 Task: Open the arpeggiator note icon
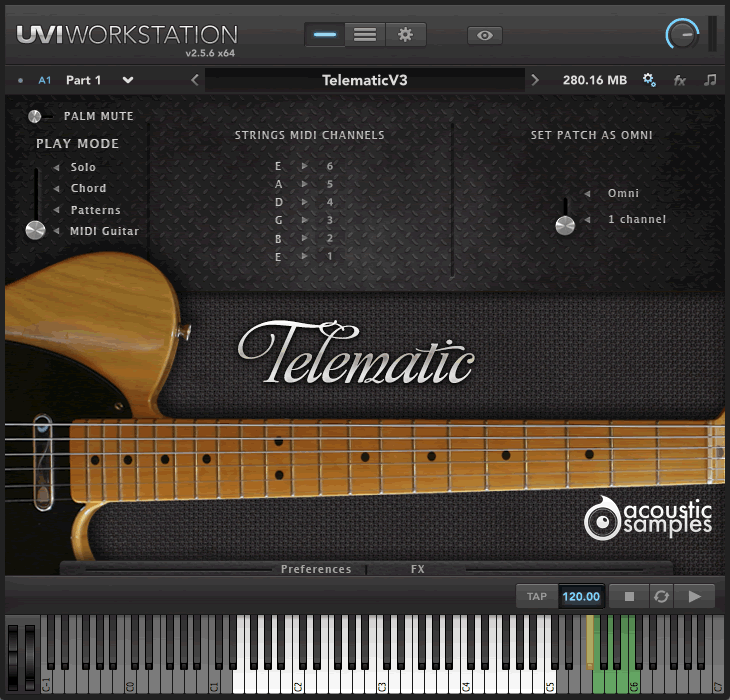[710, 80]
